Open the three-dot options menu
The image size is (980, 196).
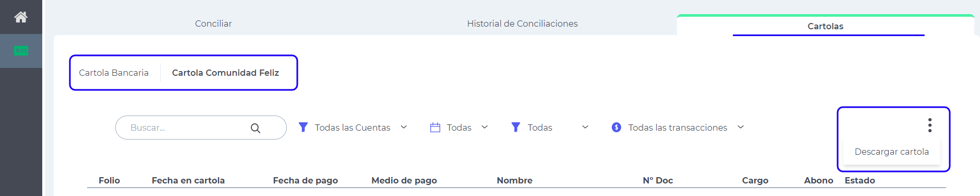point(930,125)
